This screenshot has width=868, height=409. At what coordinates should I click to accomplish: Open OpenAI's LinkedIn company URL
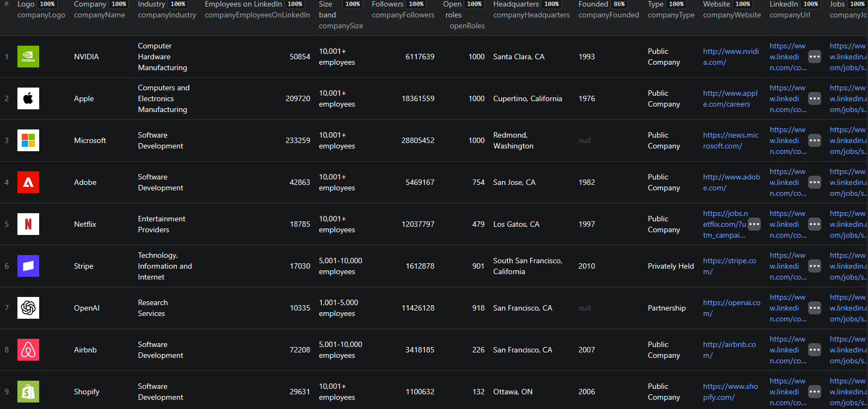[x=788, y=308]
